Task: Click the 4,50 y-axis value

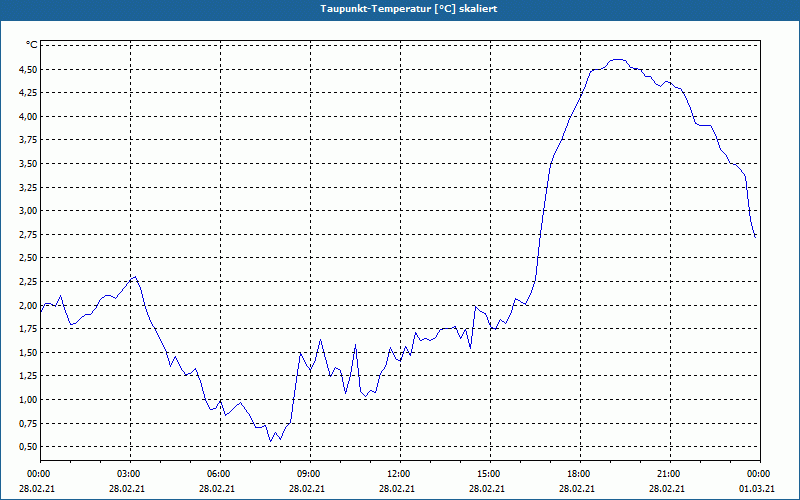Action: 28,69
